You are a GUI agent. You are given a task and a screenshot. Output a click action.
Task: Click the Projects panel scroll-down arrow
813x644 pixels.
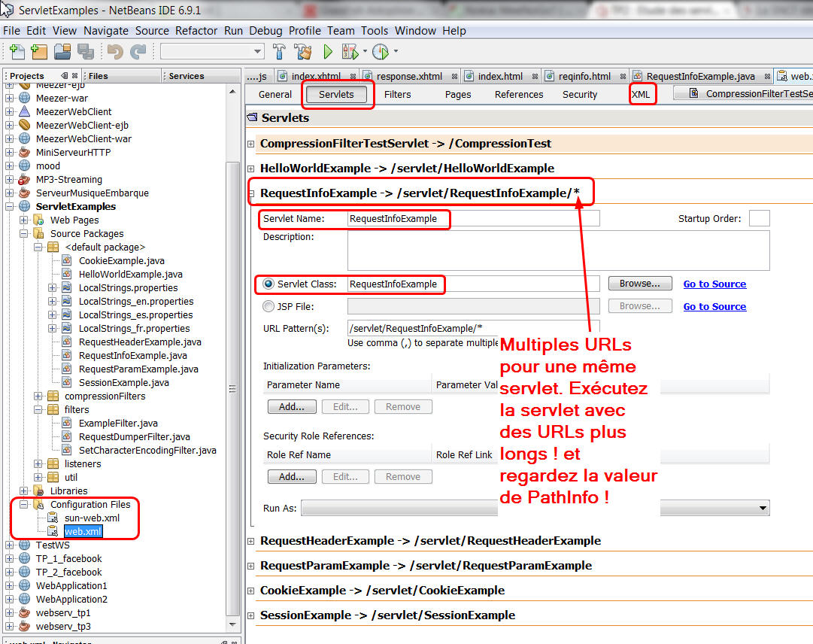coord(232,624)
